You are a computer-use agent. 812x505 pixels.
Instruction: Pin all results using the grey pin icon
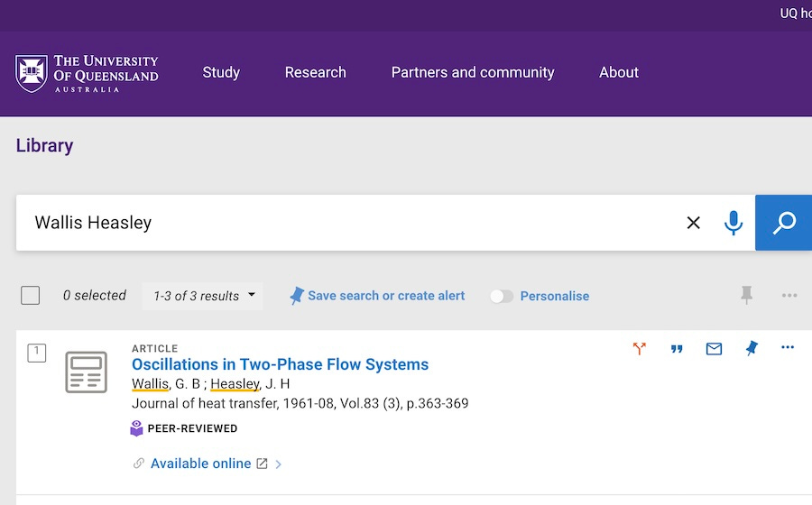[746, 295]
